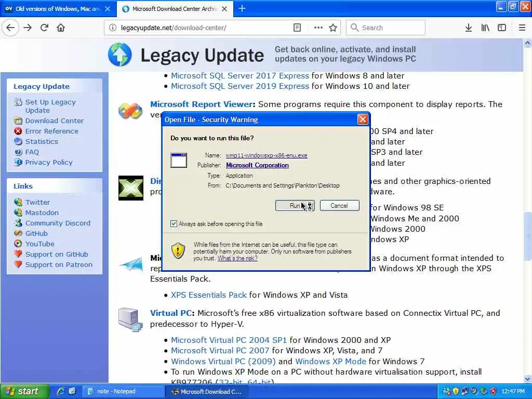Click the Virtual PC computer icon

(130, 320)
